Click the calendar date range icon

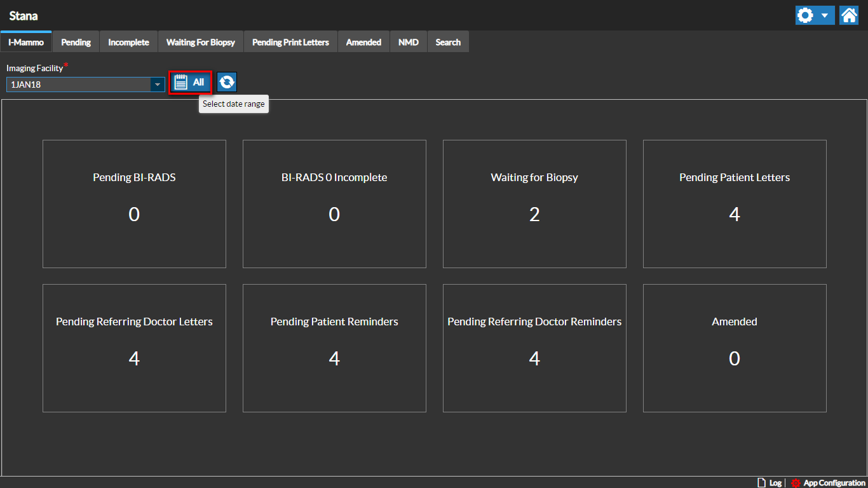coord(182,83)
